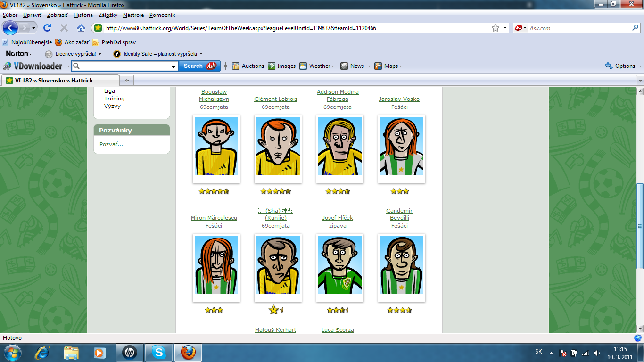This screenshot has height=362, width=644.
Task: Open a new tab with the plus button
Action: [126, 80]
